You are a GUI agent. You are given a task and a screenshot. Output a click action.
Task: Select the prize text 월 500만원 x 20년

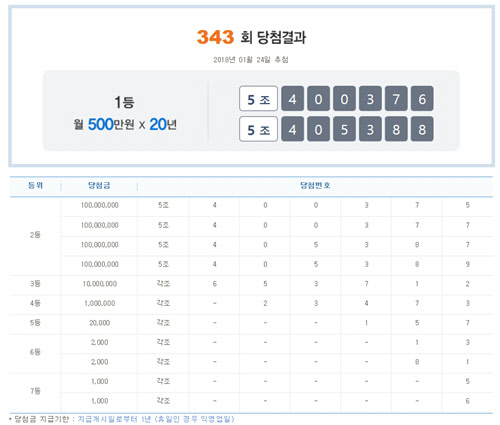(x=125, y=124)
